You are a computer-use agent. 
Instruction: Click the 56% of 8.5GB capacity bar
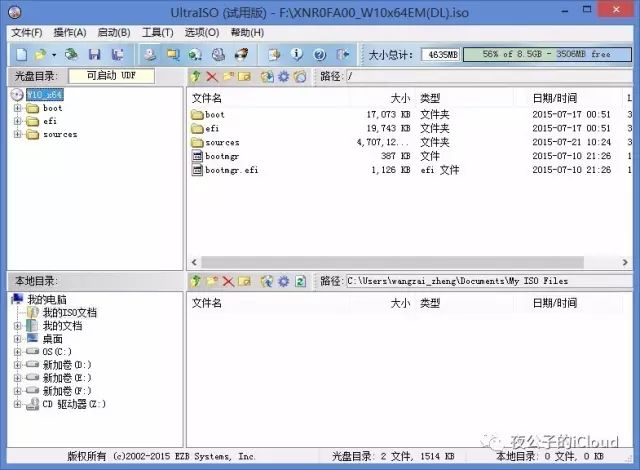coord(547,54)
